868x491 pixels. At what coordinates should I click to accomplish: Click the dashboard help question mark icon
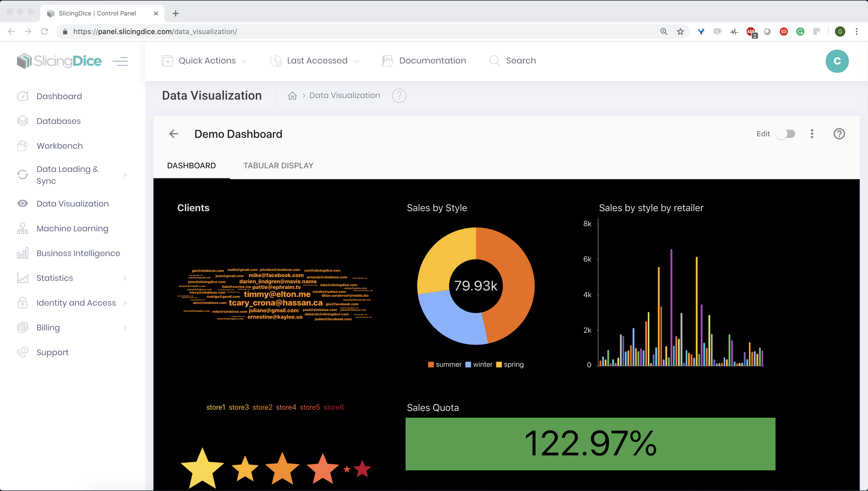[x=839, y=134]
